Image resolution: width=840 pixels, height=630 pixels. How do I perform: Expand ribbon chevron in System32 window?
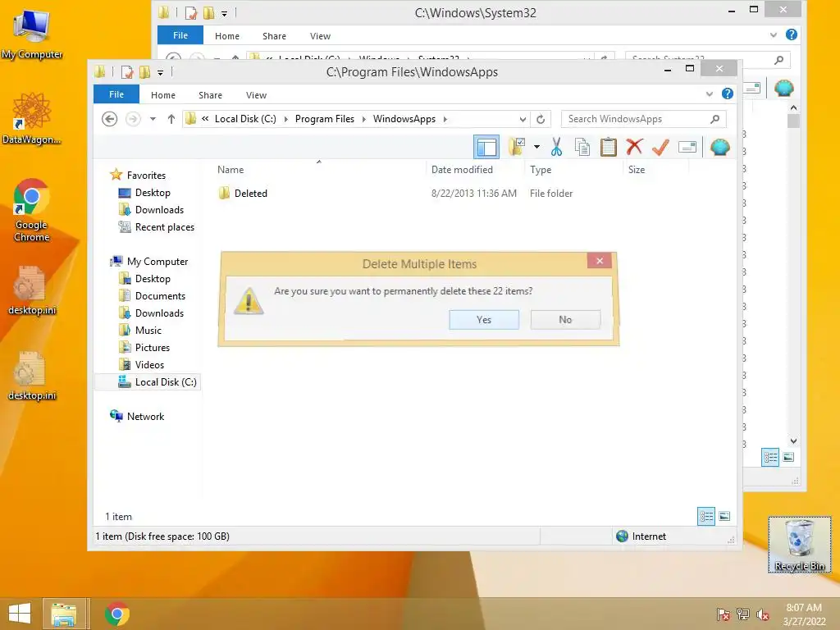pos(773,34)
